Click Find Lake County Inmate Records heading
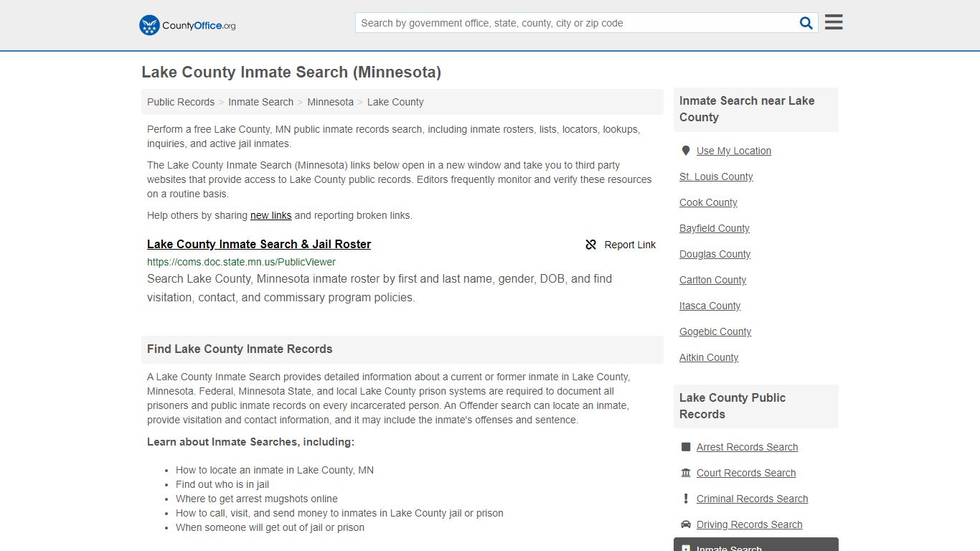 tap(240, 349)
